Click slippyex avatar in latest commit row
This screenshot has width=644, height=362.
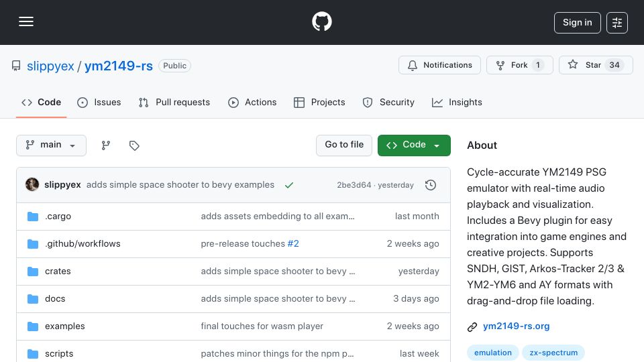pos(32,185)
